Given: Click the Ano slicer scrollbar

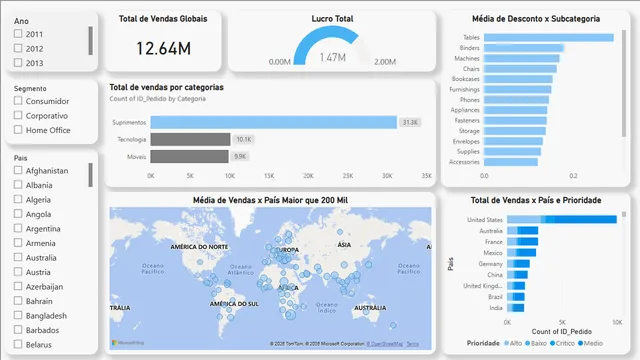Looking at the screenshot, I should (x=91, y=41).
